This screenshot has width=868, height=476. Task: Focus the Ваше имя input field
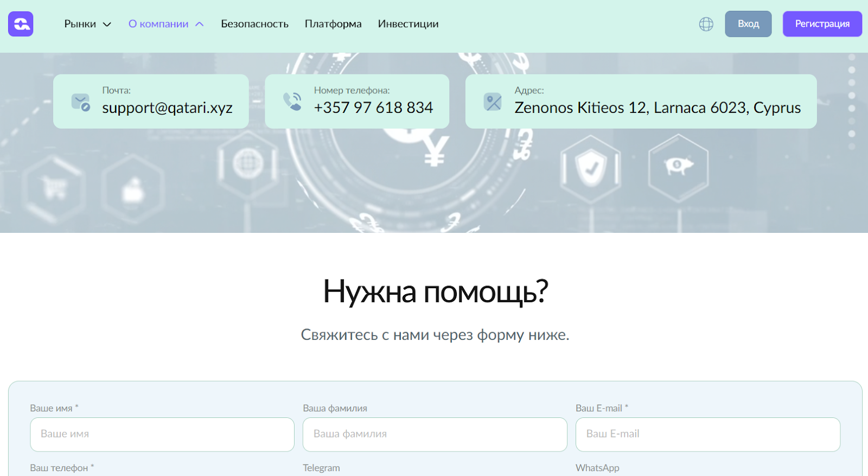(x=162, y=434)
